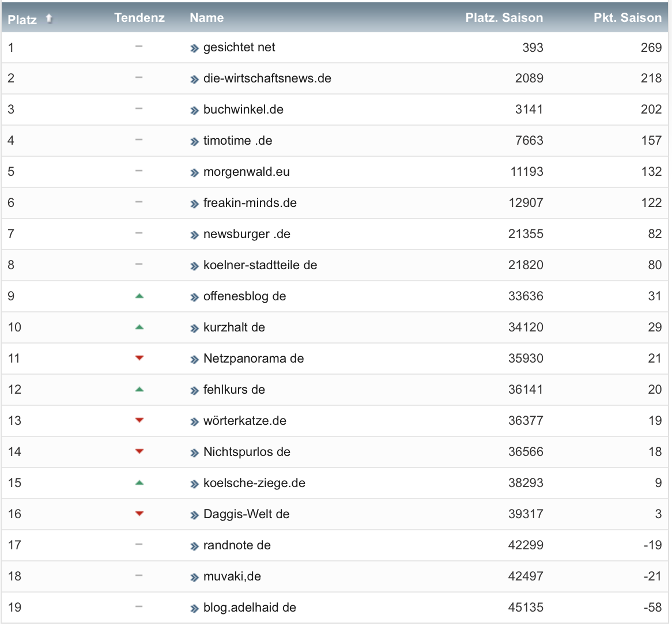672x626 pixels.
Task: Select season points value 157
Action: point(651,141)
